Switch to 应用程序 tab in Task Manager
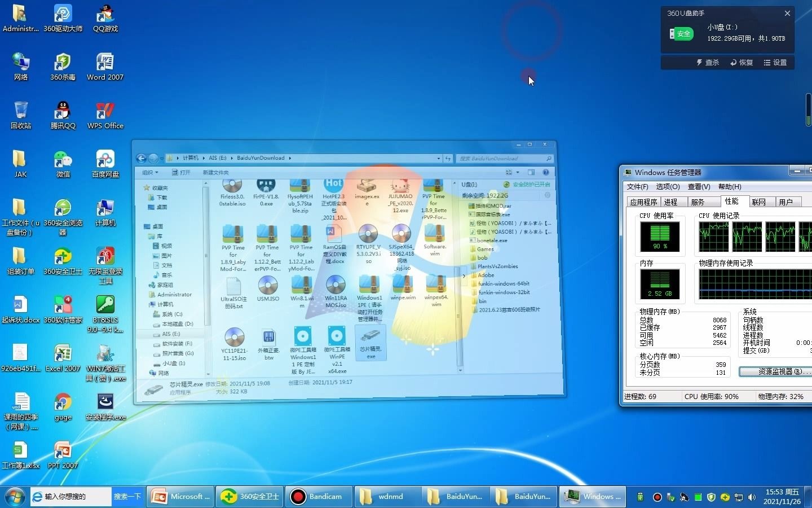The height and width of the screenshot is (508, 812). point(643,202)
